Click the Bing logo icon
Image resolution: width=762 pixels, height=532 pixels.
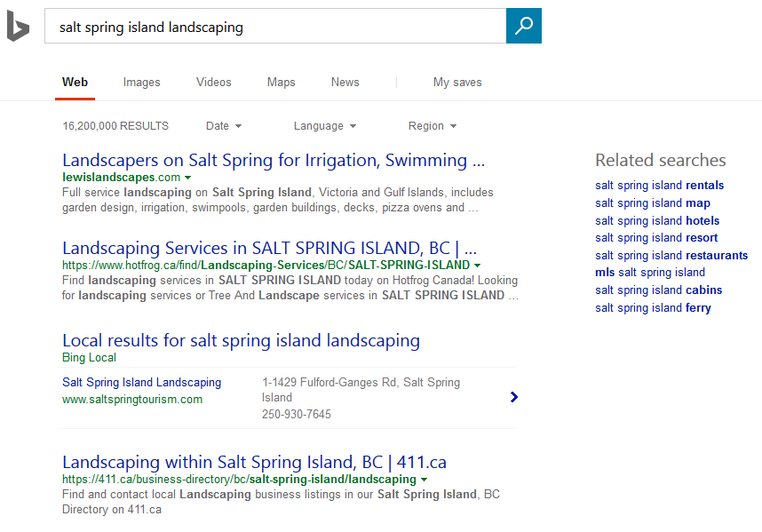click(18, 26)
